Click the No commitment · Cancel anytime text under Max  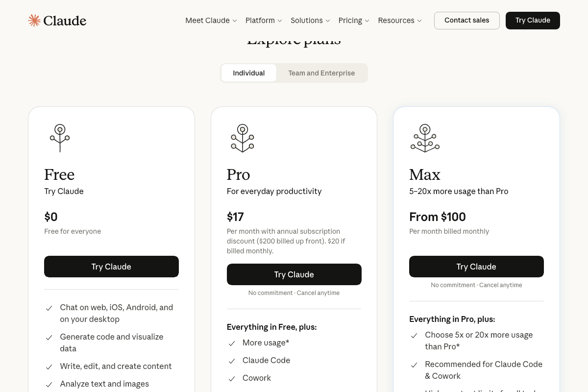476,285
